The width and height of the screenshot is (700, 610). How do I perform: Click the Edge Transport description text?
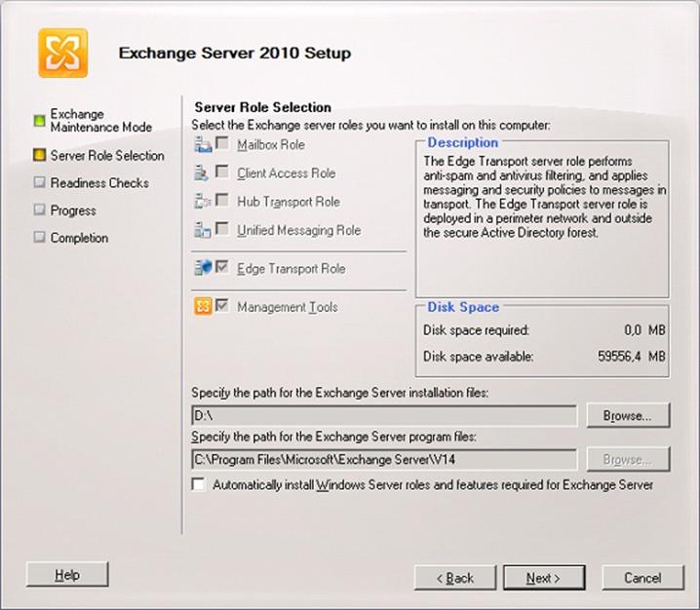pyautogui.click(x=545, y=197)
